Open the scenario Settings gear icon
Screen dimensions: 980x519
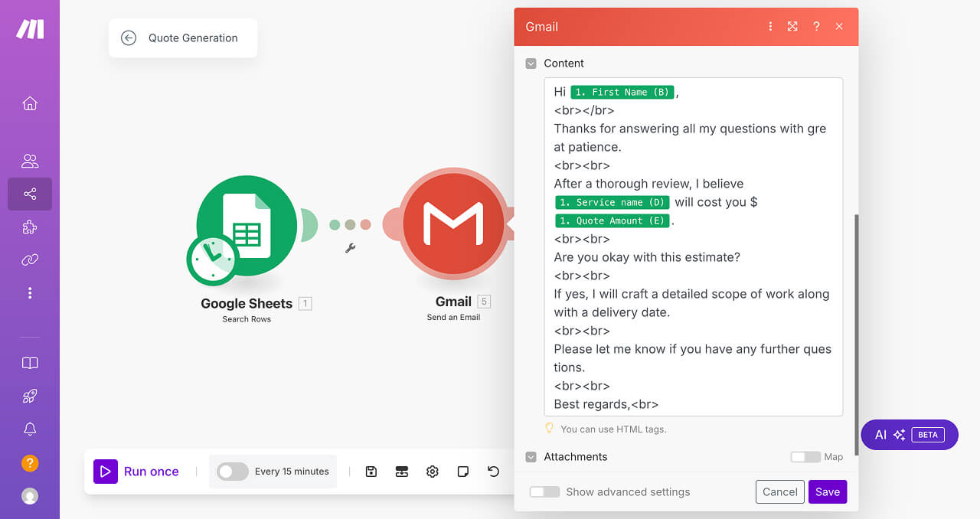pos(433,472)
